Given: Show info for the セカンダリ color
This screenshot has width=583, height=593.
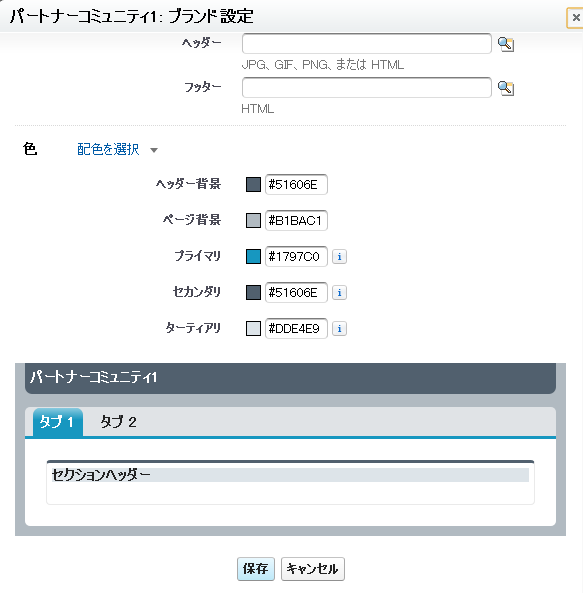Looking at the screenshot, I should [x=339, y=293].
